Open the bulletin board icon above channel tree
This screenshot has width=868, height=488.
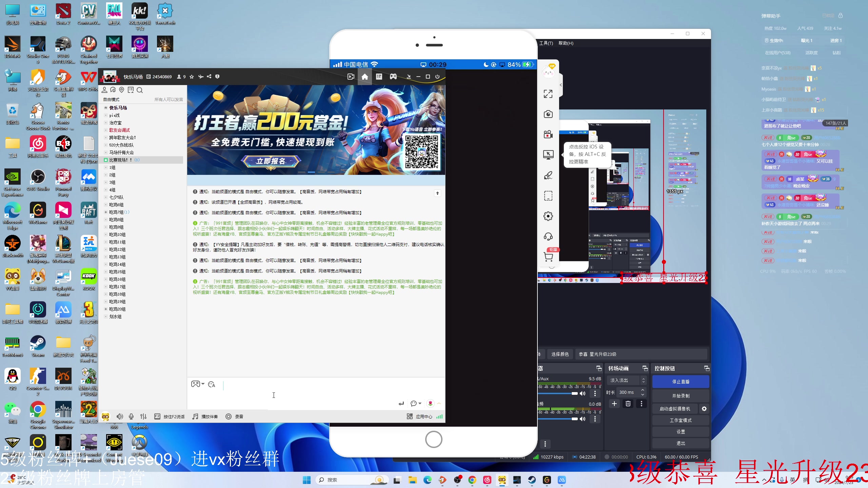click(131, 90)
